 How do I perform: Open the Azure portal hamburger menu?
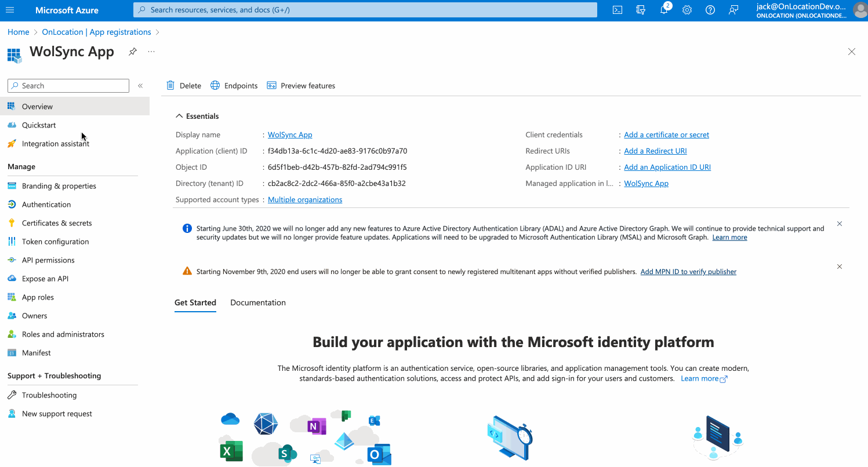click(10, 10)
